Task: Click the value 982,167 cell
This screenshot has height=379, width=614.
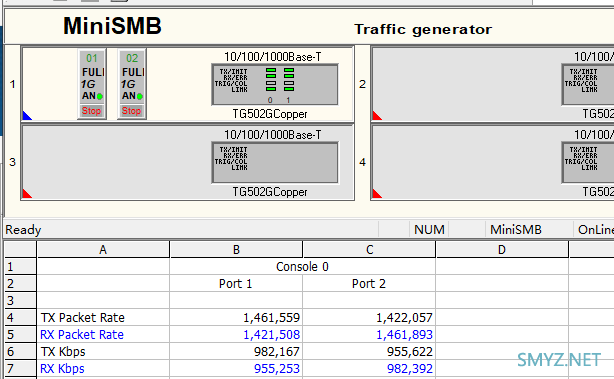Action: tap(236, 351)
